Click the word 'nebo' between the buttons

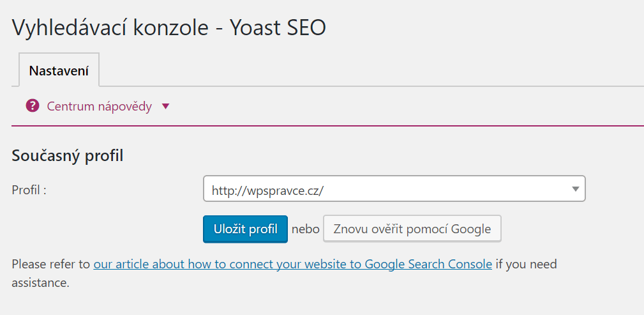click(x=306, y=229)
